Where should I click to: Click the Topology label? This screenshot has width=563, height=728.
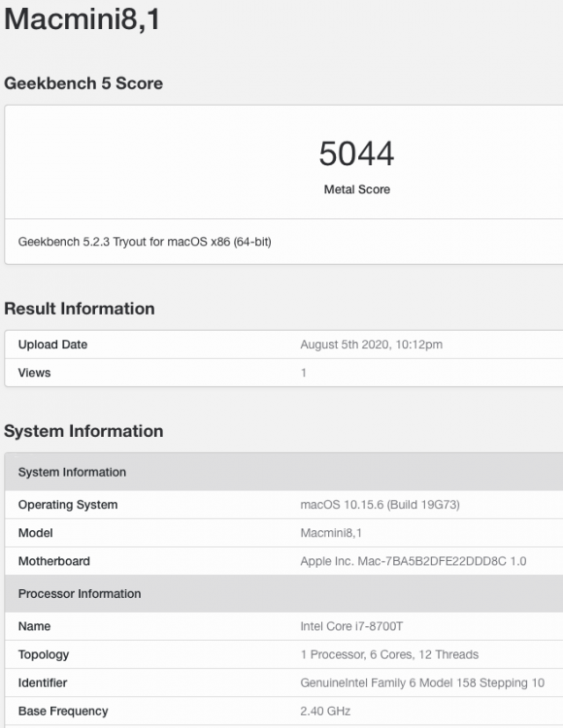click(44, 654)
